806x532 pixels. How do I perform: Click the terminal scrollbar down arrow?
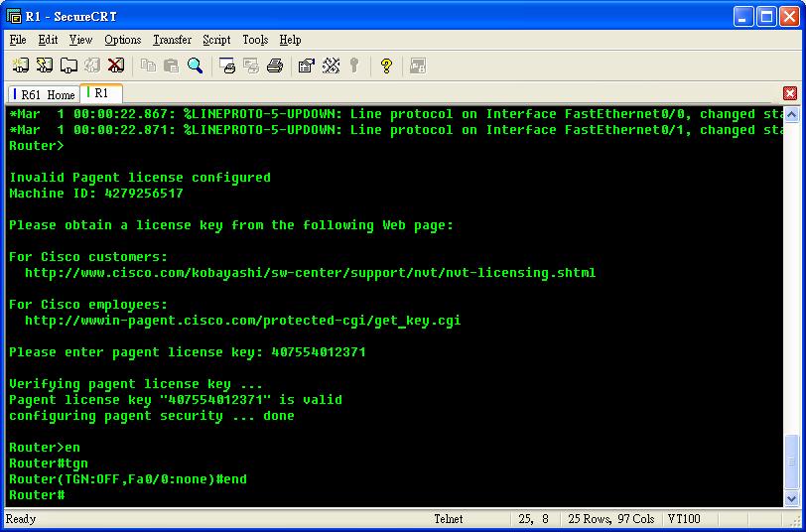pos(792,497)
